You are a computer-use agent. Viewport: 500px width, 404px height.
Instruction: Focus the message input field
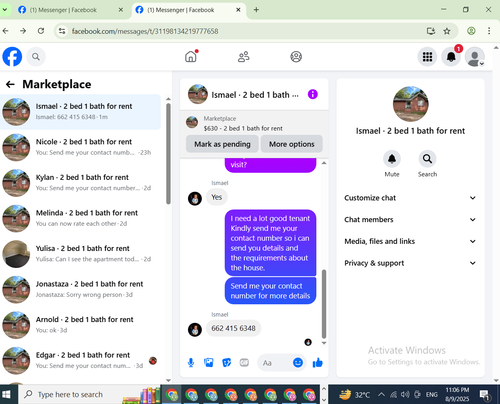276,362
